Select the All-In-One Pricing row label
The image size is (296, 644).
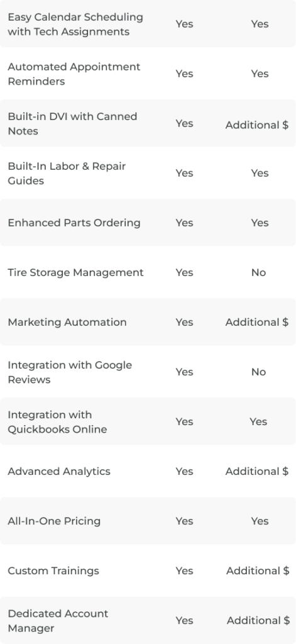(x=54, y=521)
